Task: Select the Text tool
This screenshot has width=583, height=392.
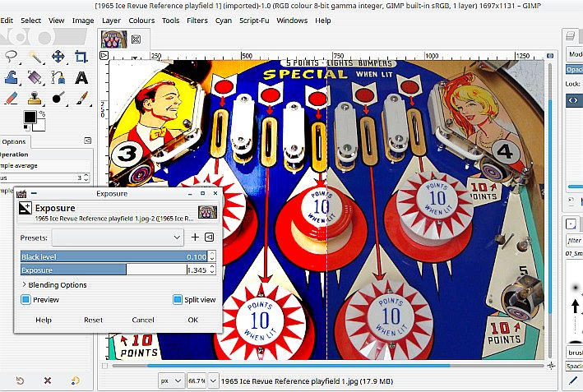Action: [81, 77]
